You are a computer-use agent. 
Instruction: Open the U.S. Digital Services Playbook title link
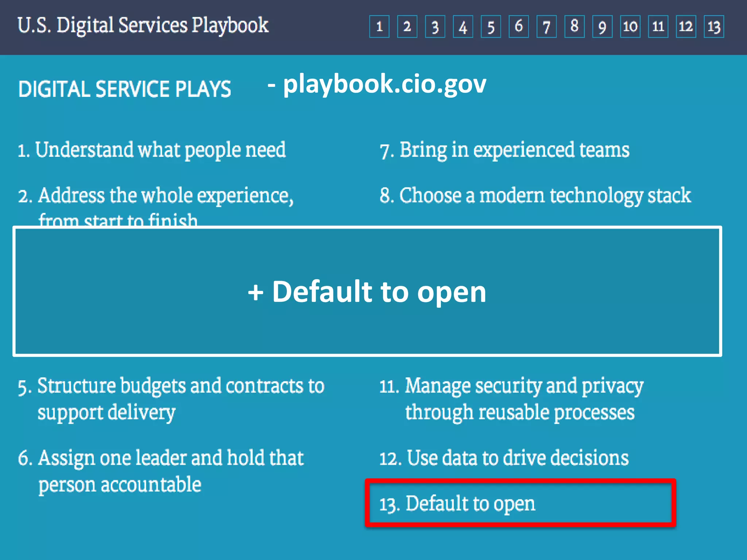[143, 26]
